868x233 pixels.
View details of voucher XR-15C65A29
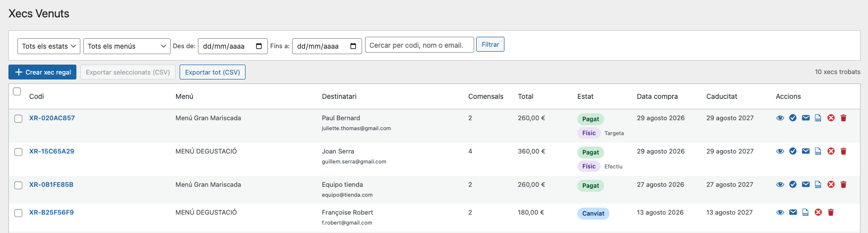point(780,152)
